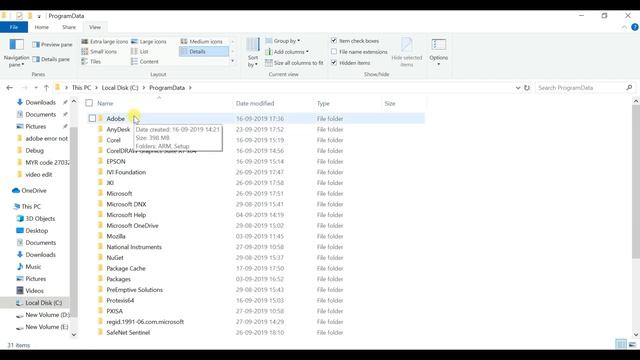Expand ProgramData breadcrumb chevron

(x=190, y=88)
